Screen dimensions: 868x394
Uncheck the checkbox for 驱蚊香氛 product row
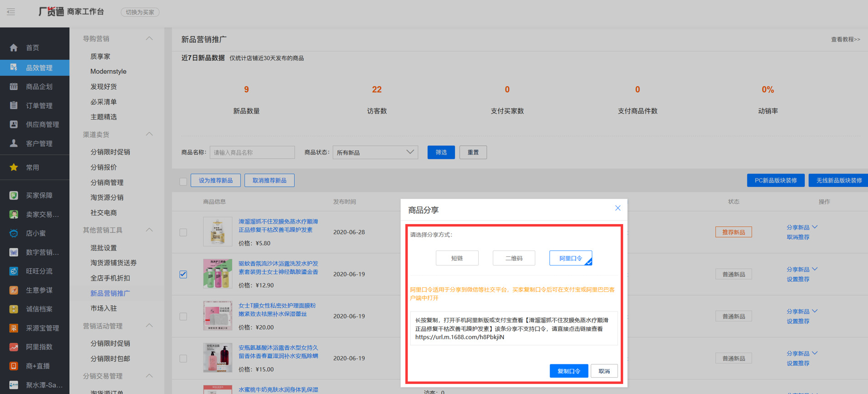(x=183, y=274)
